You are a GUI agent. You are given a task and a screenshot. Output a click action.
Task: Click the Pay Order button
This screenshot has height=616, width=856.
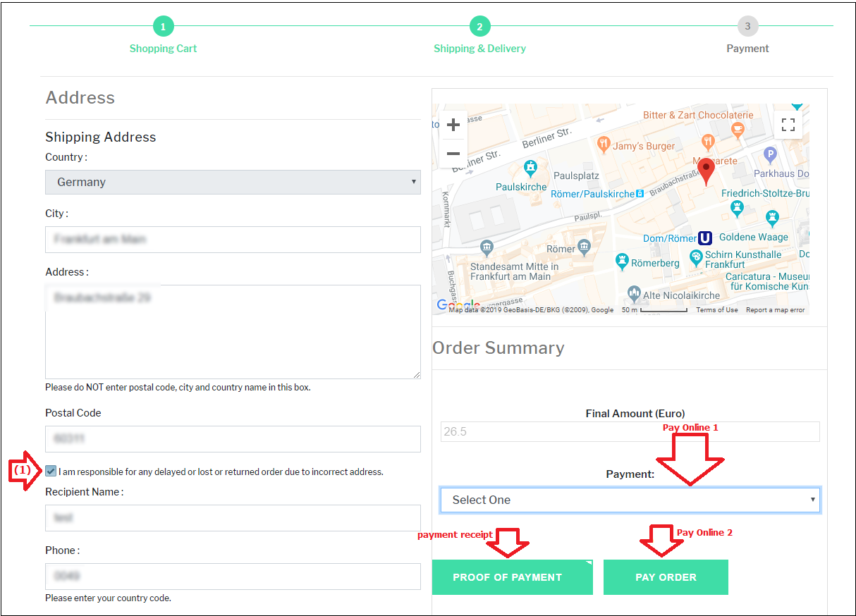[x=666, y=577]
